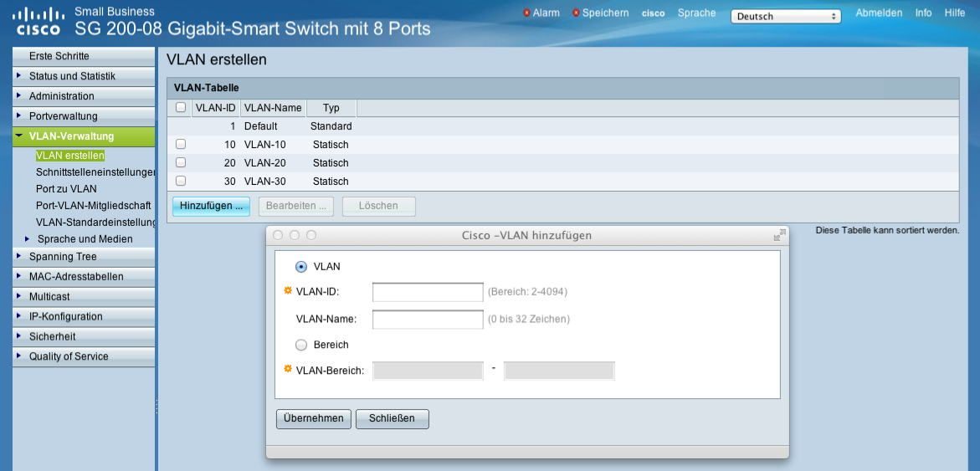Click the red Speichern indicator icon
This screenshot has width=980, height=471.
(x=576, y=13)
